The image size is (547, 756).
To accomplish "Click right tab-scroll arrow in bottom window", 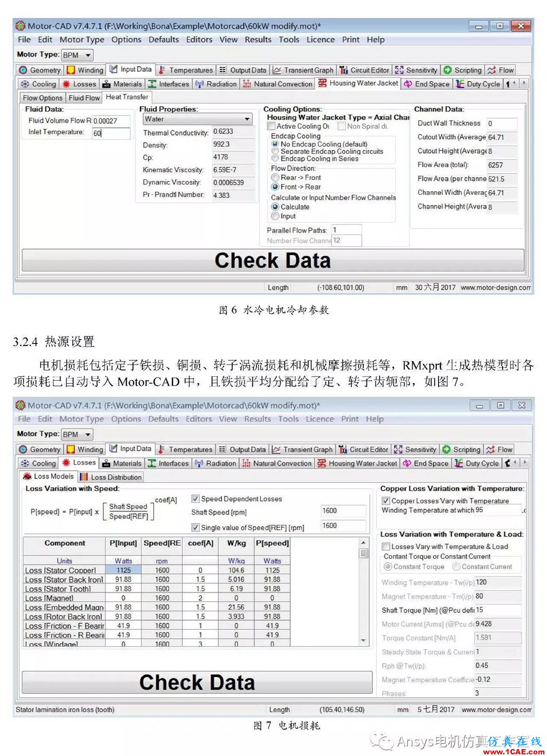I will (525, 463).
